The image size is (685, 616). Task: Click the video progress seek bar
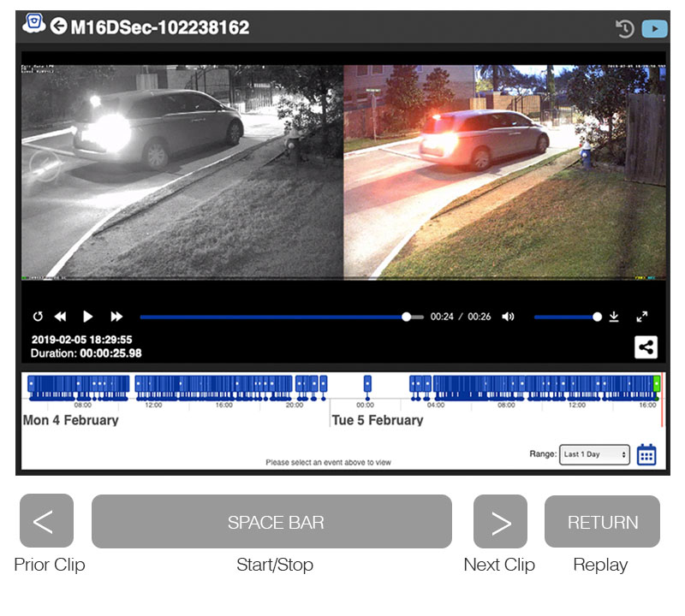274,317
